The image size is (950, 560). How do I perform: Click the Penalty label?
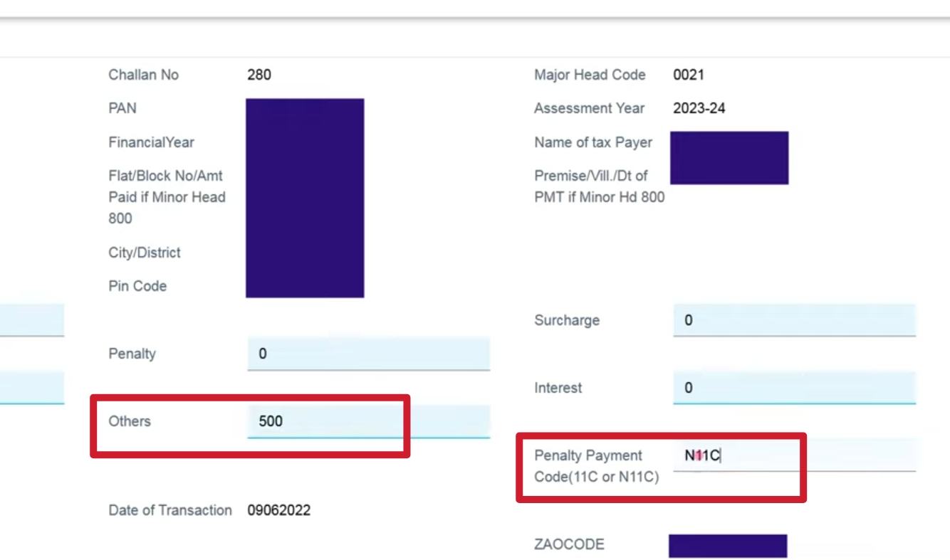coord(132,354)
